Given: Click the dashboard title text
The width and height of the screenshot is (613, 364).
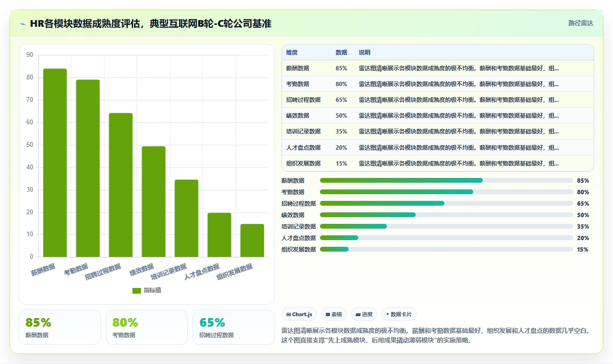Looking at the screenshot, I should [x=151, y=23].
